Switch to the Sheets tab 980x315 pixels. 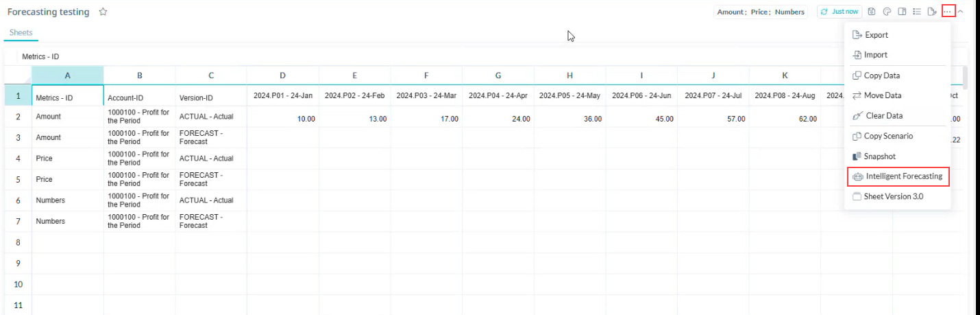point(21,33)
